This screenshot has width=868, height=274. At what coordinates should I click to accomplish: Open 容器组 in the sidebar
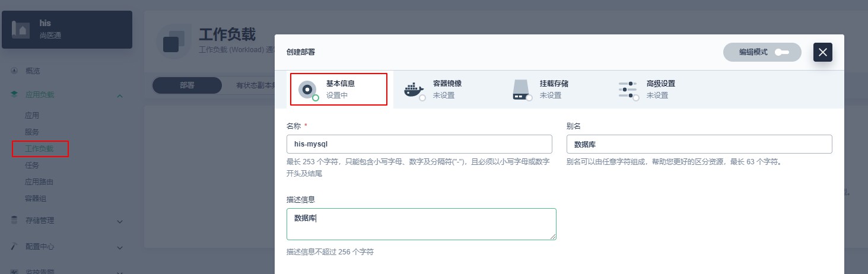[36, 198]
